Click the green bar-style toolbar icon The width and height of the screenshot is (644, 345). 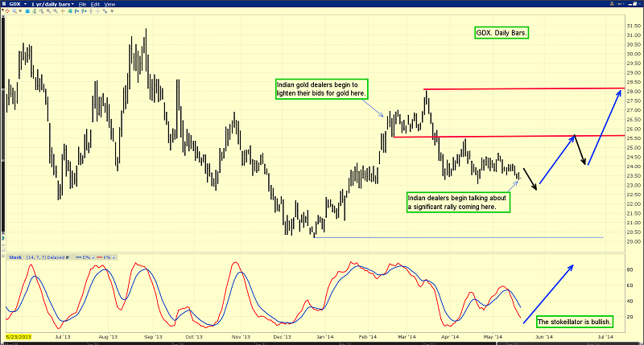click(35, 11)
